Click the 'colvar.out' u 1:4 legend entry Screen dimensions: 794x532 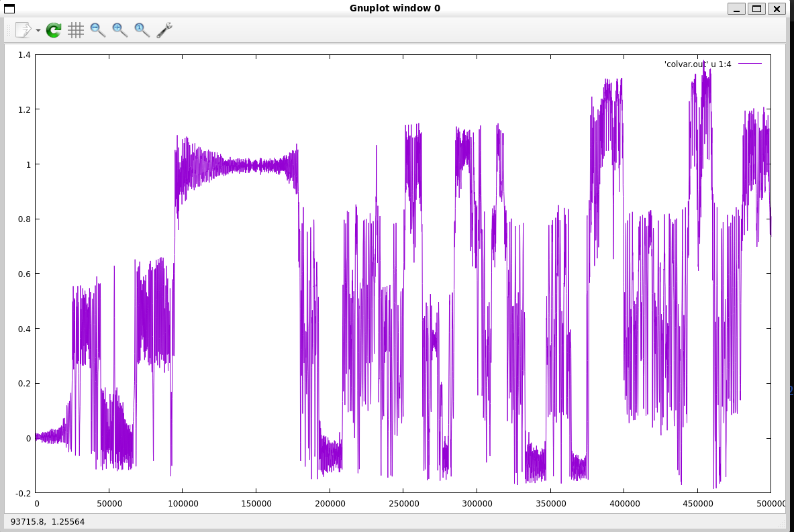tap(697, 64)
